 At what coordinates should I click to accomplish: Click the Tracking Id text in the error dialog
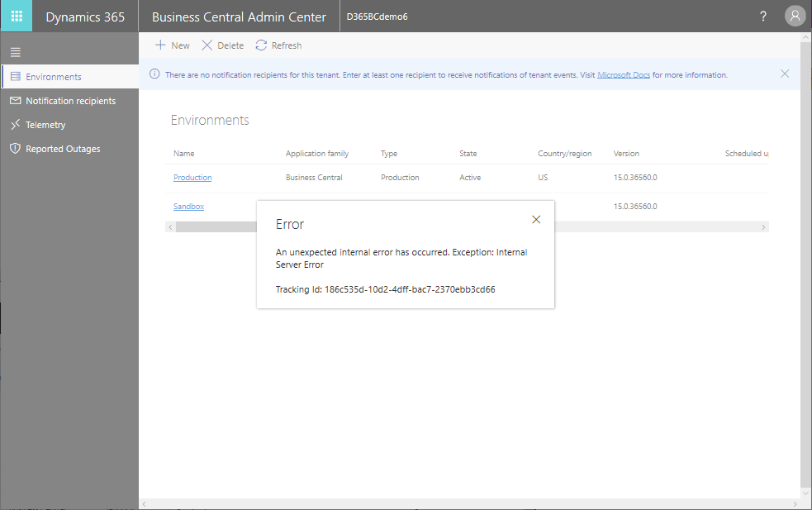click(x=385, y=289)
